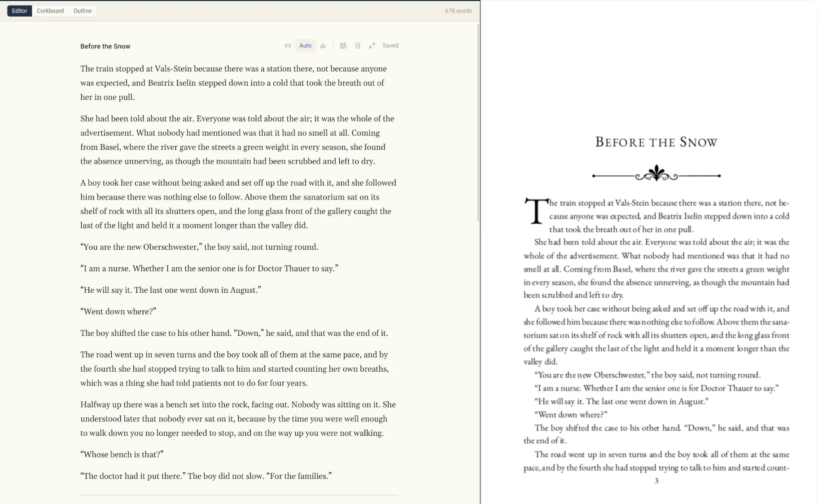
Task: Click the line 'I am a nurse. Whether'
Action: coord(209,269)
